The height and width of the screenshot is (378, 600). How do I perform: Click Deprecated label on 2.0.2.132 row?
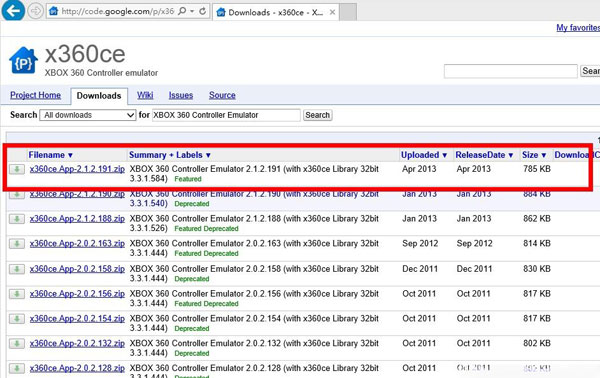tap(192, 354)
